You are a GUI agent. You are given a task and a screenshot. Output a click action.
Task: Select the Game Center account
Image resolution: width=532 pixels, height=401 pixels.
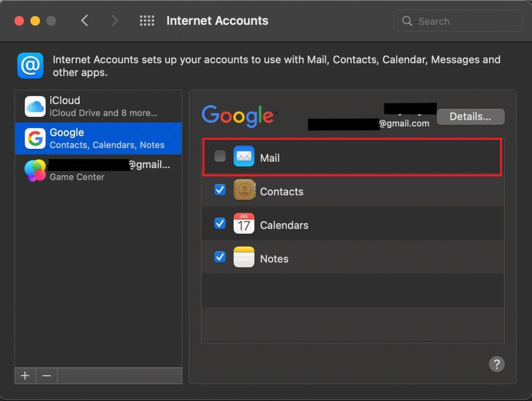tap(99, 171)
